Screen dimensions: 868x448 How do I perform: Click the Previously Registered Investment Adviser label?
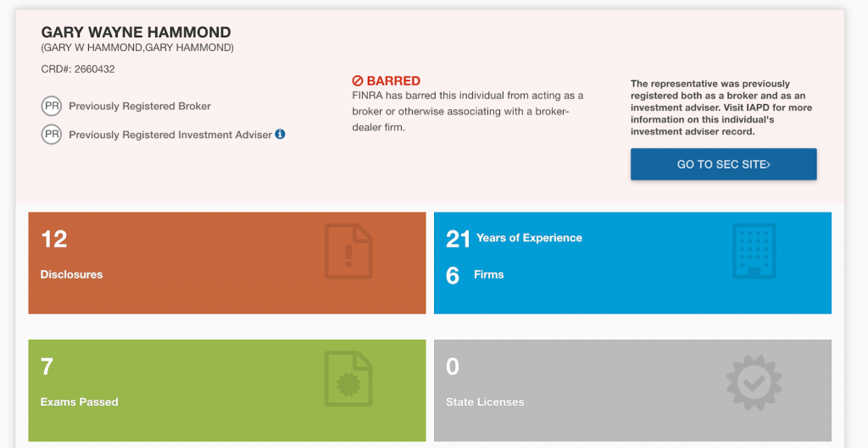170,135
